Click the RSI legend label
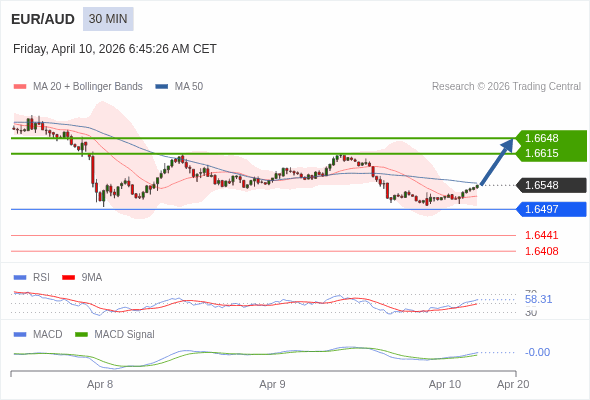The width and height of the screenshot is (590, 400). point(41,278)
